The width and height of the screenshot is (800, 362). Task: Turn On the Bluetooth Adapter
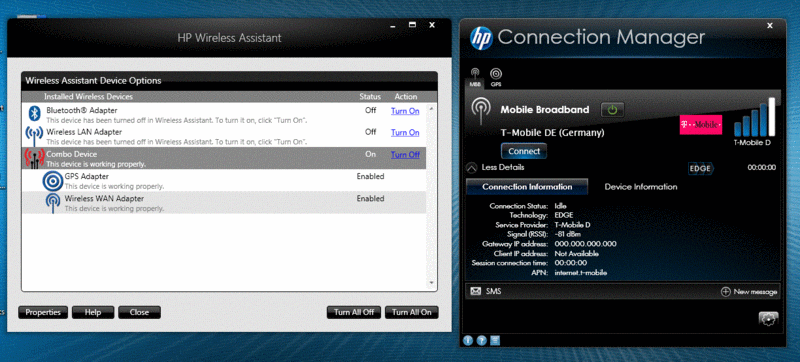405,111
